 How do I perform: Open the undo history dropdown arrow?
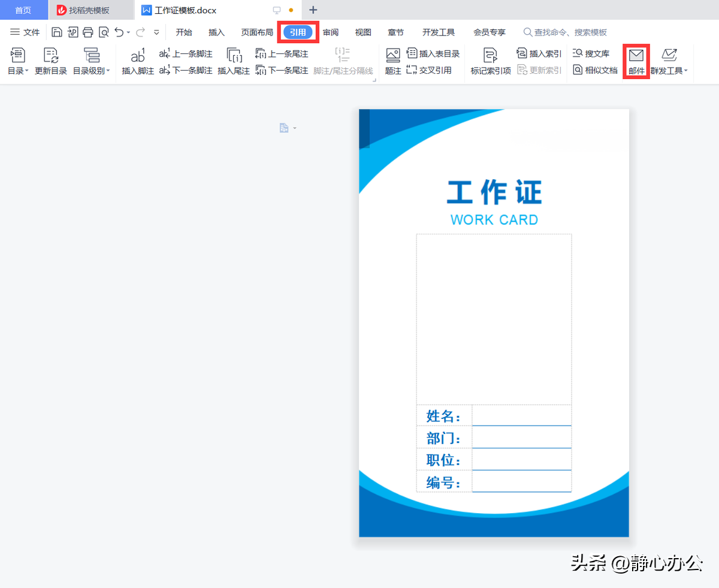point(128,32)
